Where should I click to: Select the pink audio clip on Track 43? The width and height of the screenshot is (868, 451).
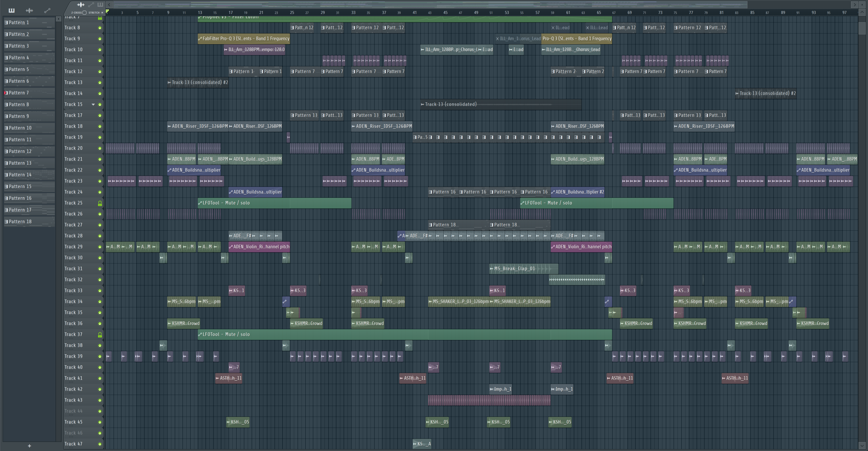point(489,400)
